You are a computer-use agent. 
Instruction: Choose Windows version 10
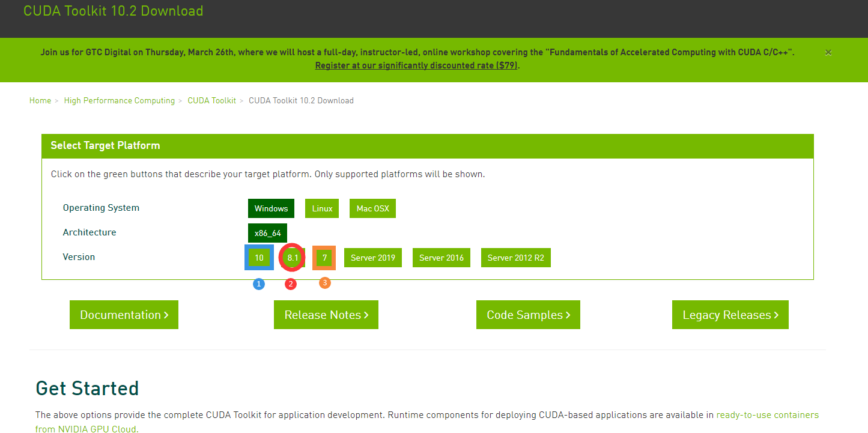259,258
